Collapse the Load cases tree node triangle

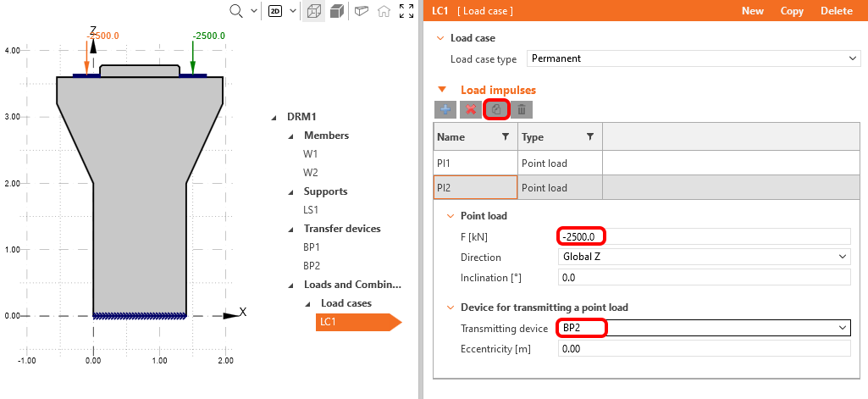pos(307,304)
